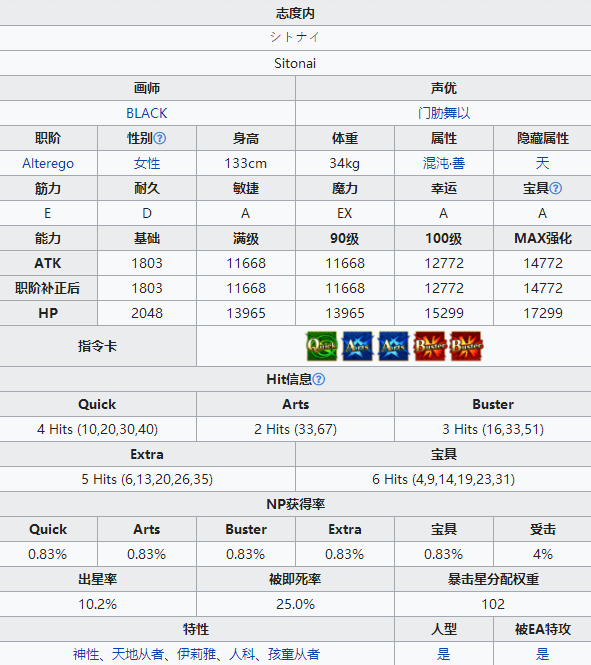Open the Alterego class link

(x=48, y=163)
